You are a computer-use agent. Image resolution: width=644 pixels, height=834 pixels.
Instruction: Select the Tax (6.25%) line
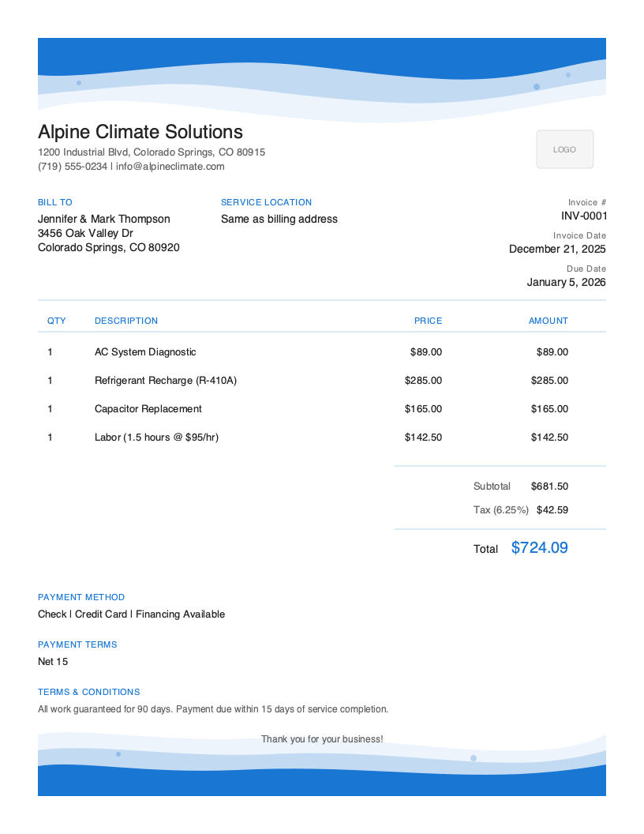(501, 509)
